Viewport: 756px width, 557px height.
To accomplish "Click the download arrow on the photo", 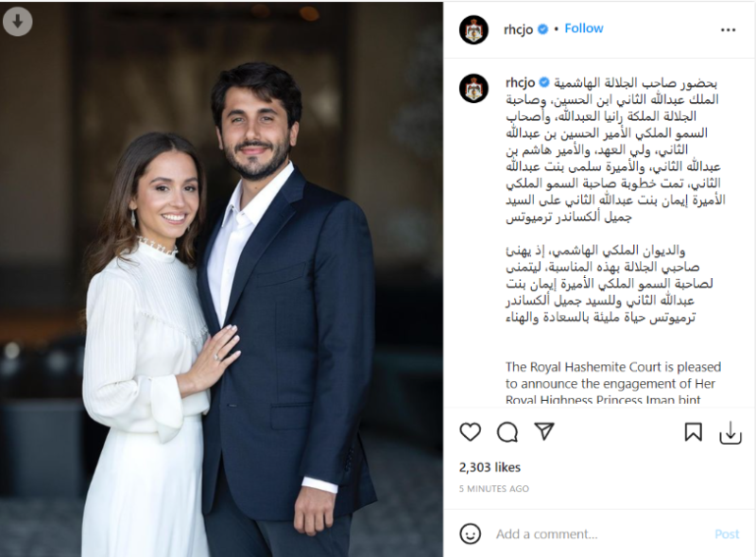I will pos(17,22).
